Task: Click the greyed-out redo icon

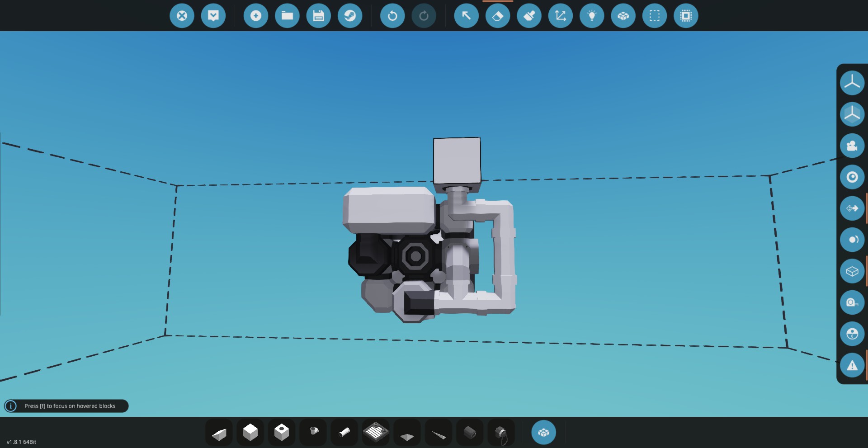Action: click(424, 16)
